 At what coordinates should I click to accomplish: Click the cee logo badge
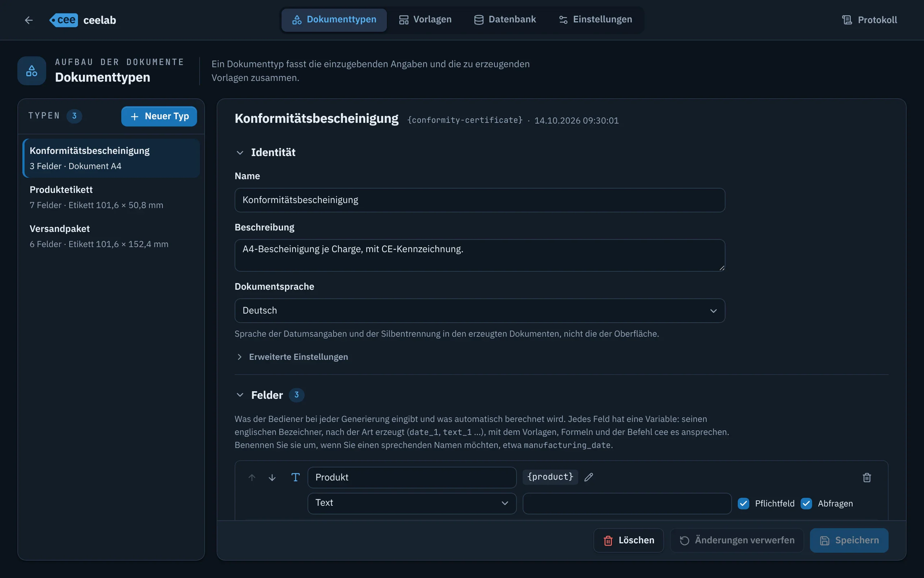(64, 20)
